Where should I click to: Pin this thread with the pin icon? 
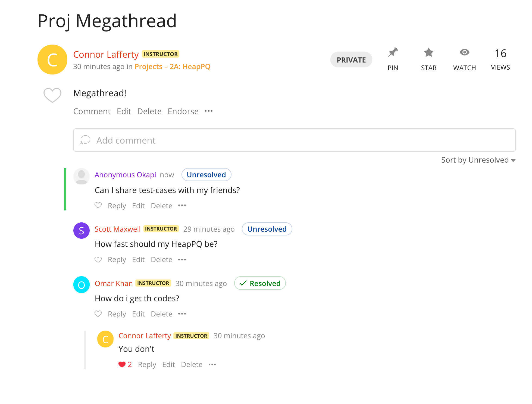tap(393, 53)
